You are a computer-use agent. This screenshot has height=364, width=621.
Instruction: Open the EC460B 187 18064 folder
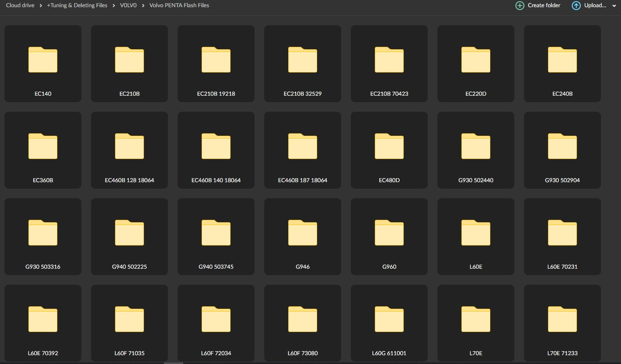[303, 150]
